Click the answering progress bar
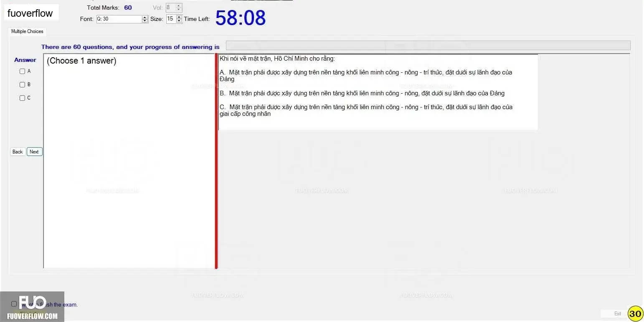Image resolution: width=644 pixels, height=322 pixels. (x=428, y=46)
